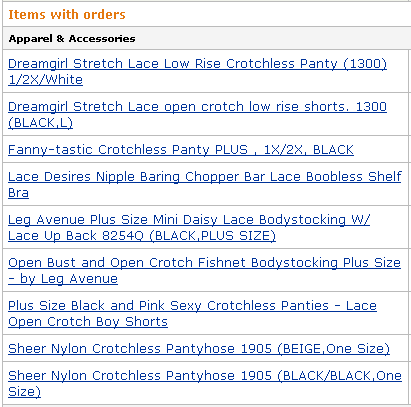Click the 'Size)' continuation of last pantyhose link
411x407 pixels.
[x=24, y=392]
